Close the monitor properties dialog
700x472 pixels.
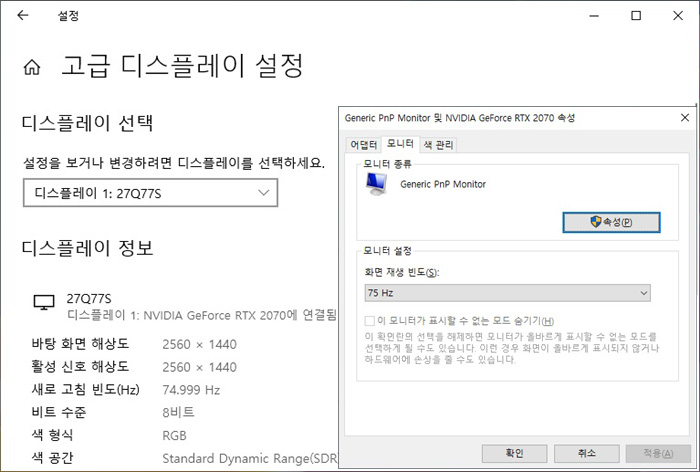tap(683, 118)
